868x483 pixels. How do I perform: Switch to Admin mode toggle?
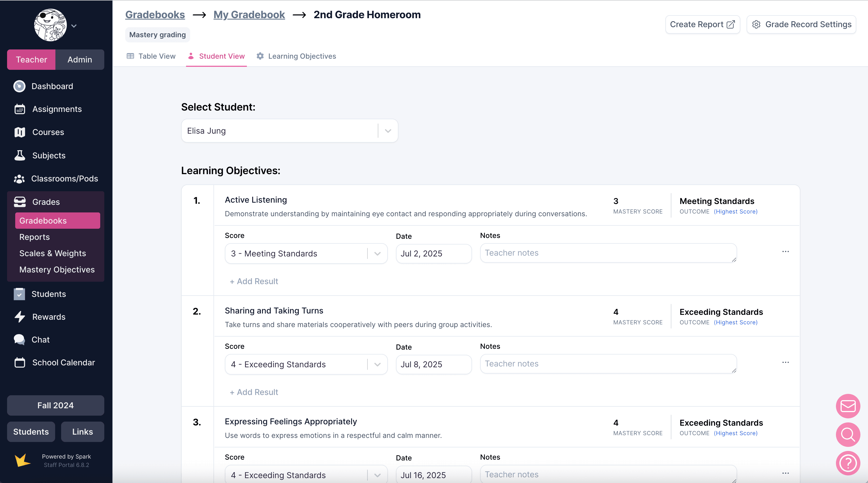click(80, 60)
